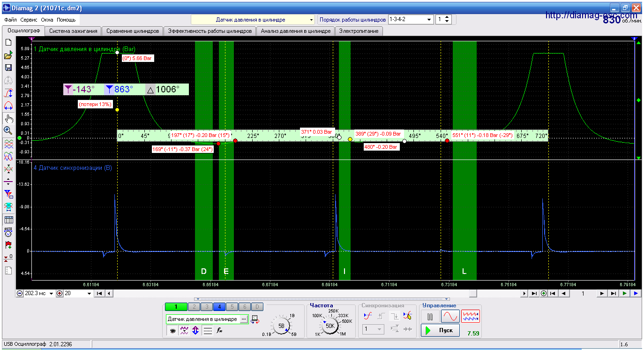
Task: Click the blue vertical arrows invert icon
Action: (196, 331)
